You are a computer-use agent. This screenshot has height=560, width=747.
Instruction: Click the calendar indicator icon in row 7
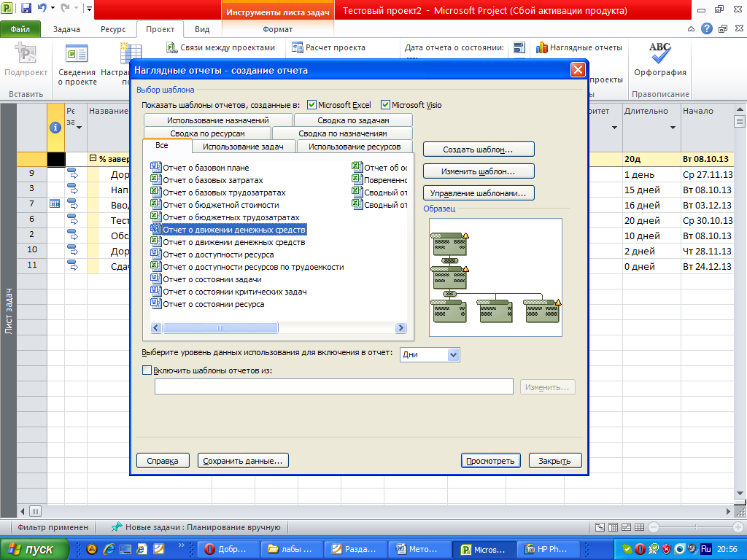tap(55, 204)
